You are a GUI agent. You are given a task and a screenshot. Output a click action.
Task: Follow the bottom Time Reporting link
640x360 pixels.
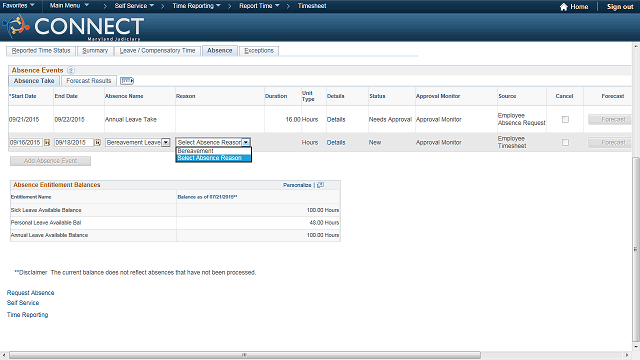coord(27,315)
